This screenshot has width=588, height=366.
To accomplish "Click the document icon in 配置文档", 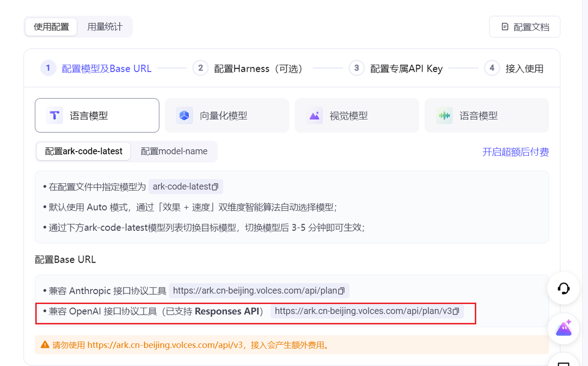I will pyautogui.click(x=505, y=27).
